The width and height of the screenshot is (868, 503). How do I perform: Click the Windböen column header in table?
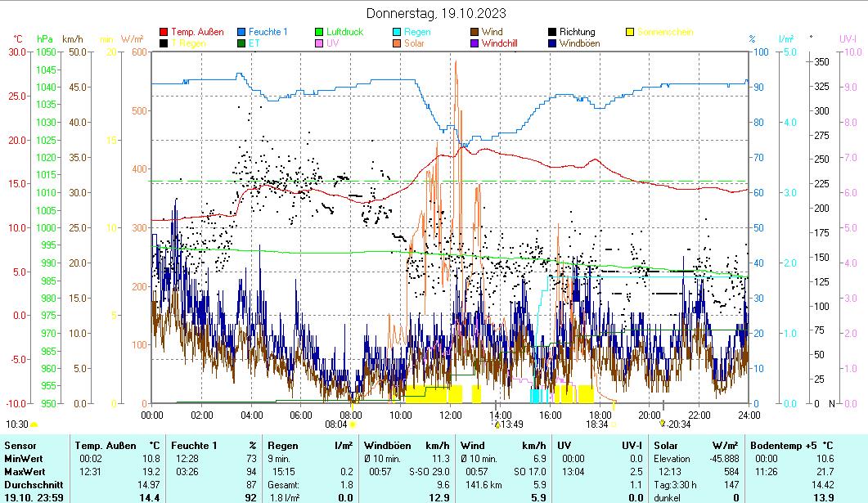(388, 446)
